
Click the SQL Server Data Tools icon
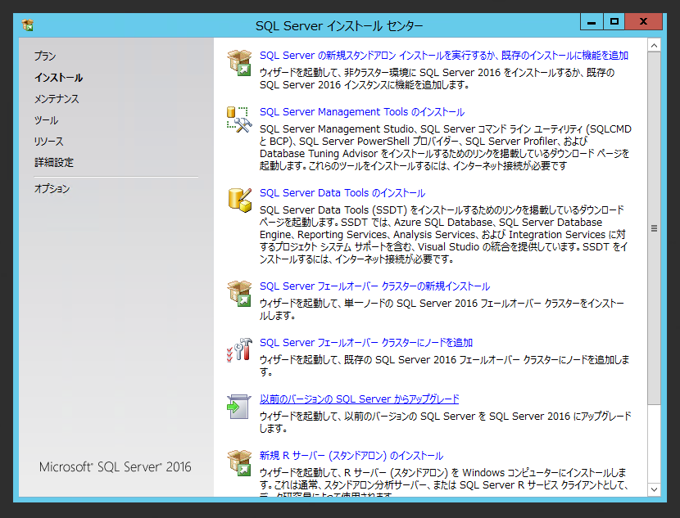[x=240, y=200]
